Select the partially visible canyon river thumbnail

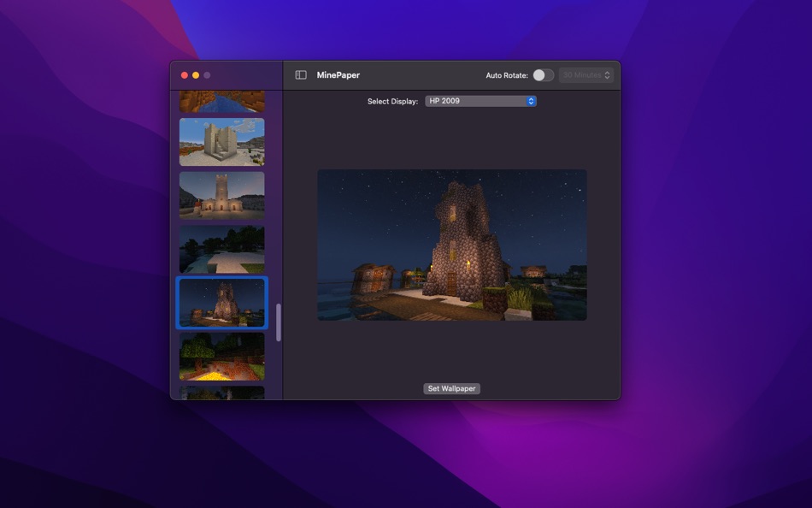pos(221,102)
